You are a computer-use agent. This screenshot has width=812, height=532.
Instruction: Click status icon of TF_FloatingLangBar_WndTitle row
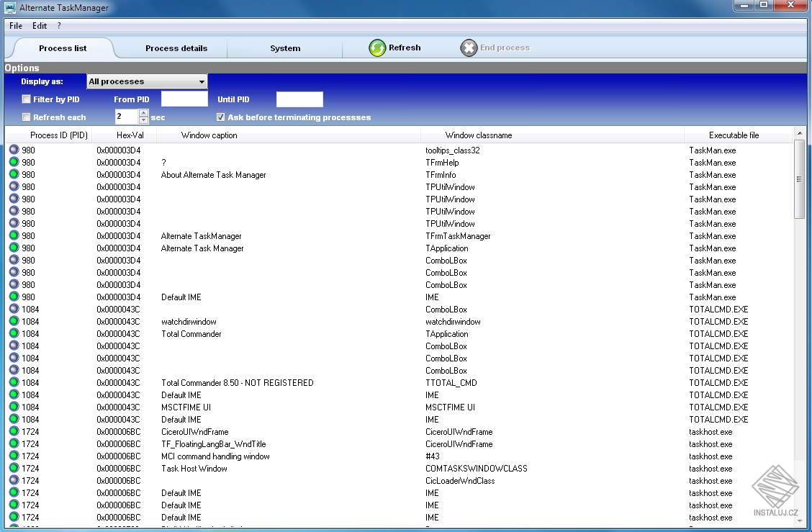point(14,444)
